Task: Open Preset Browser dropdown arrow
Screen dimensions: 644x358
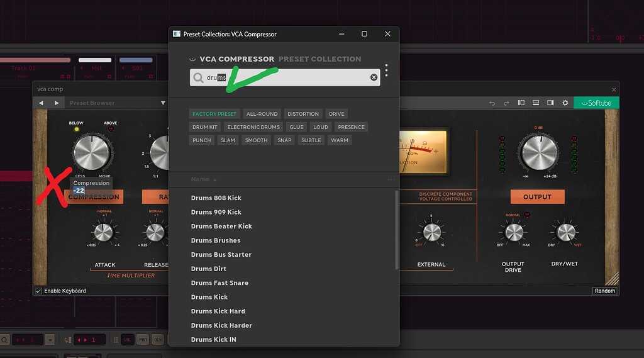Action: tap(163, 103)
